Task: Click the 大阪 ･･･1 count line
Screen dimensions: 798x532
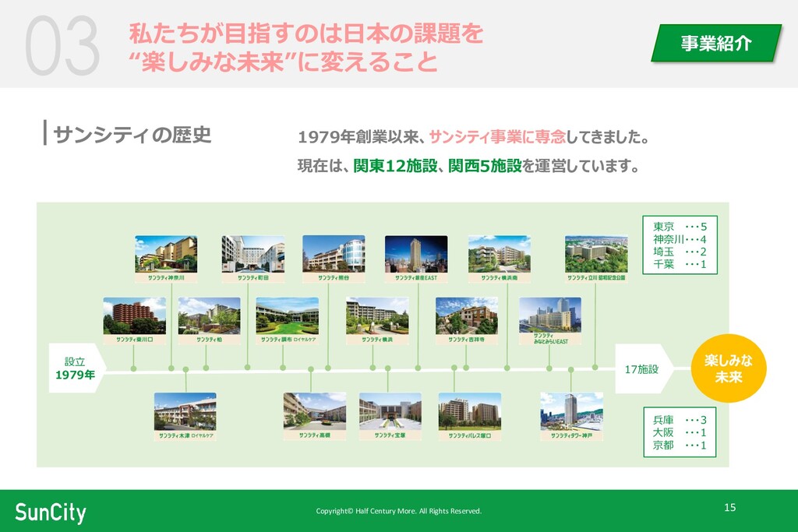Action: coord(680,433)
